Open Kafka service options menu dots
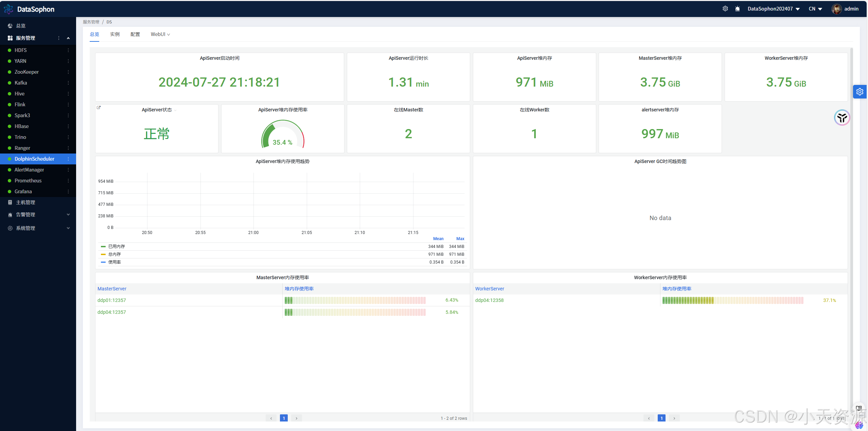The width and height of the screenshot is (868, 431). pos(68,83)
